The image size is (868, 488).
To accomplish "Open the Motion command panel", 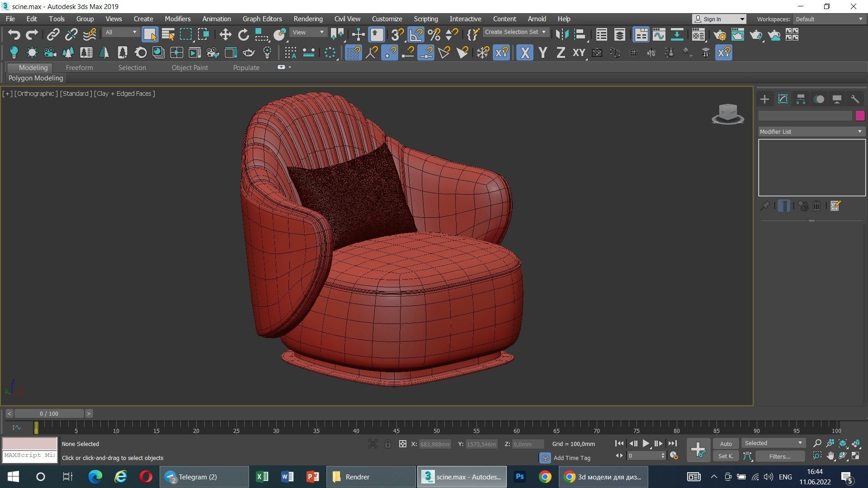I will (819, 99).
